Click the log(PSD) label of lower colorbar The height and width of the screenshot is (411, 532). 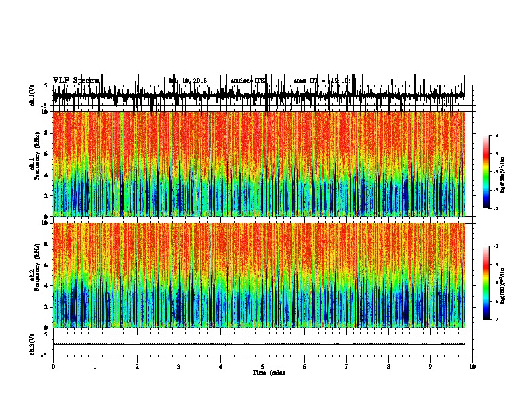pos(503,285)
